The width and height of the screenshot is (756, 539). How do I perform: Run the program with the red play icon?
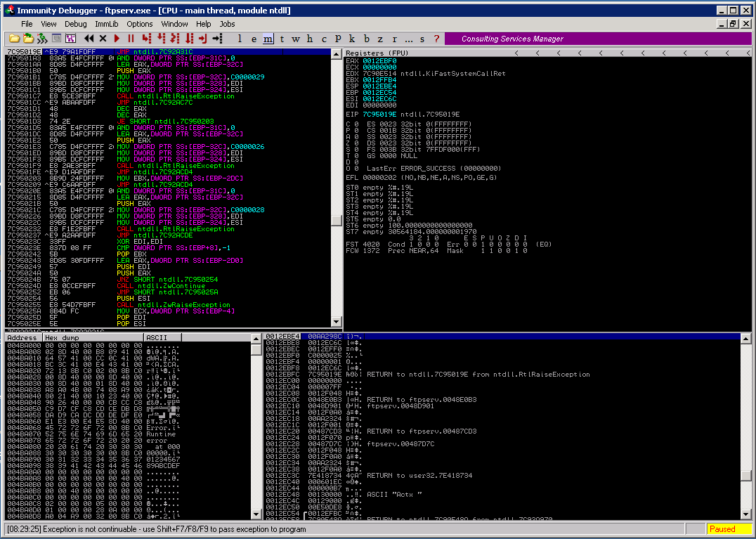[117, 39]
